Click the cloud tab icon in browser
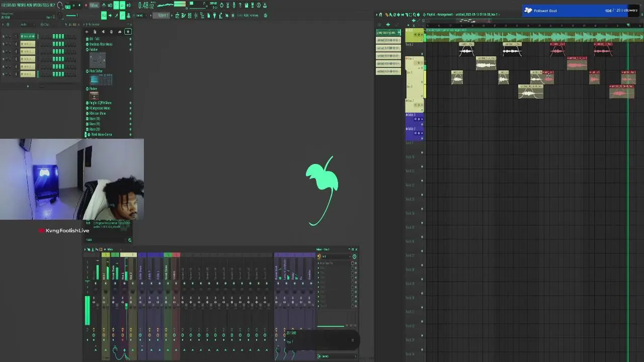Viewport: 644px width, 362px height. 120,32
